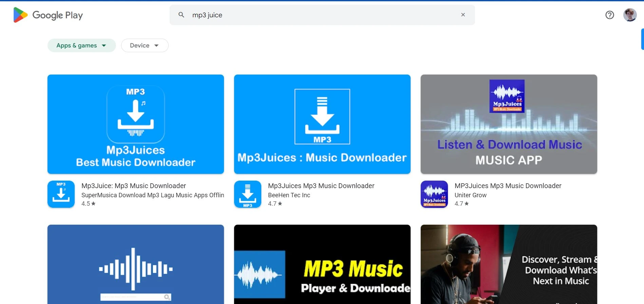Open the blue waveform search app banner

point(136,264)
